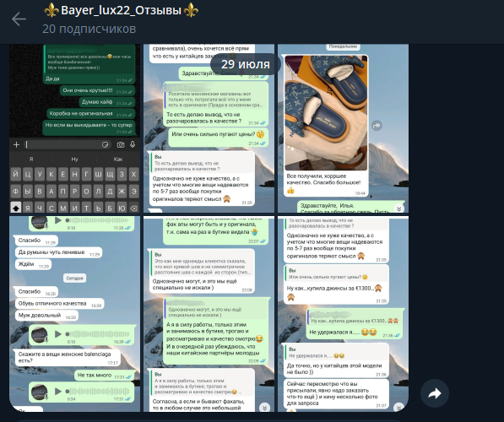Open the dark chat screenshot with the keyboard
Screen dimensions: 504x422
74,128
